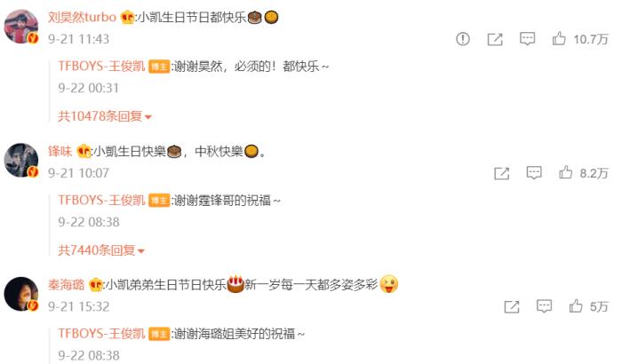Click crown member badge beside 秦海璐

click(96, 285)
